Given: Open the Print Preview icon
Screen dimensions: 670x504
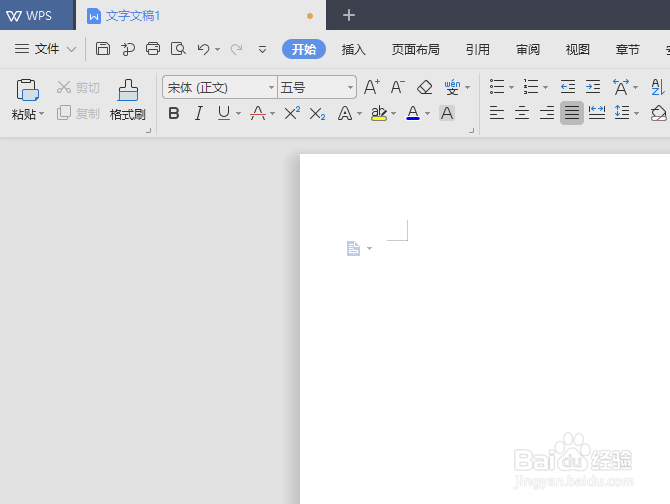Looking at the screenshot, I should 178,49.
